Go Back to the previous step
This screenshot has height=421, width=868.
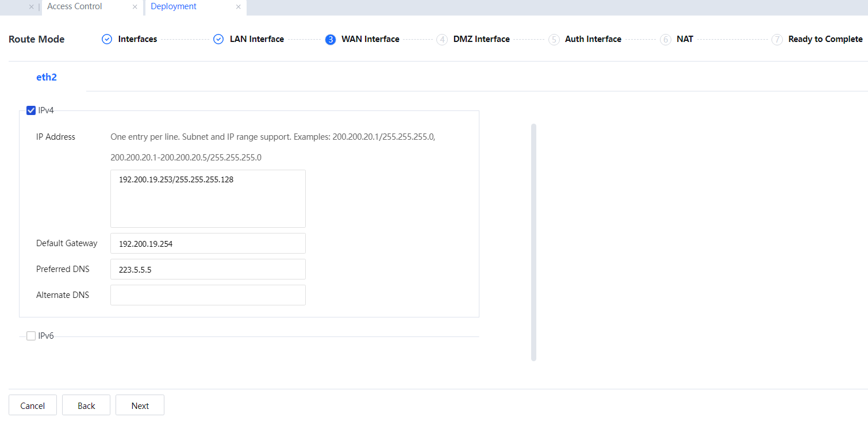click(86, 405)
